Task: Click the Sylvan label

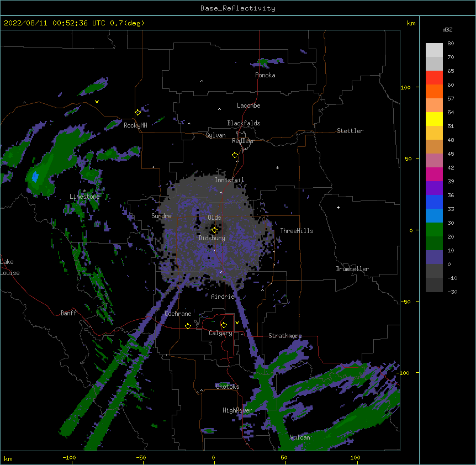Action: point(215,135)
